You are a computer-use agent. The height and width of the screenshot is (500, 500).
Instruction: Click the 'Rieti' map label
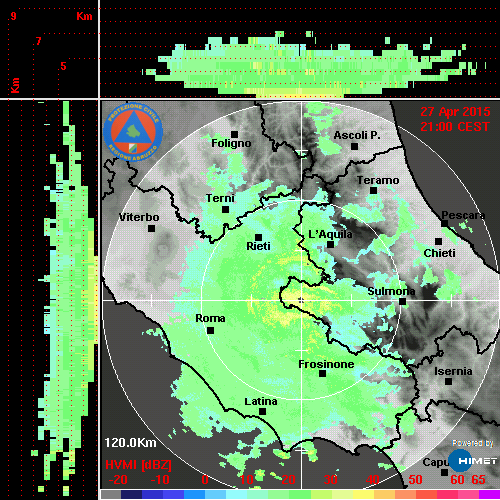[x=258, y=246]
